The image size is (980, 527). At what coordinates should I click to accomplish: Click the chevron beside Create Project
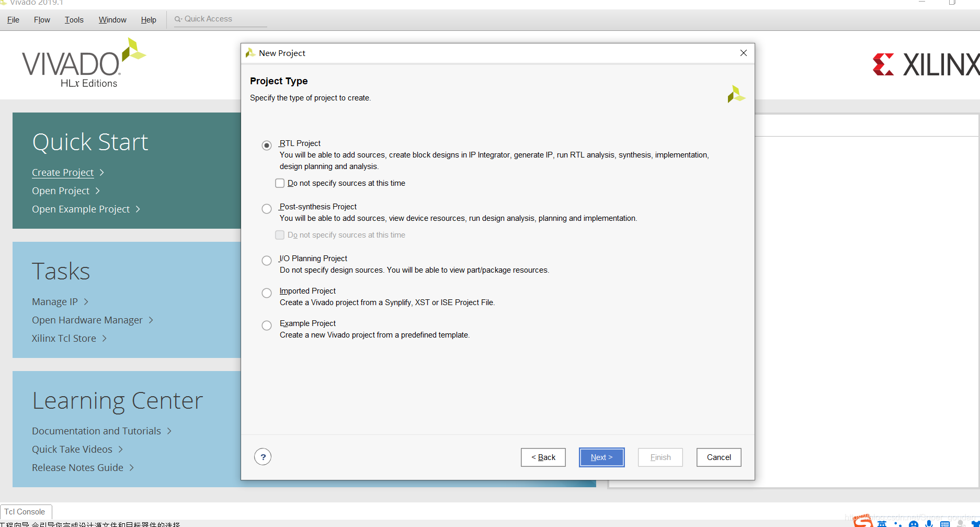coord(102,173)
